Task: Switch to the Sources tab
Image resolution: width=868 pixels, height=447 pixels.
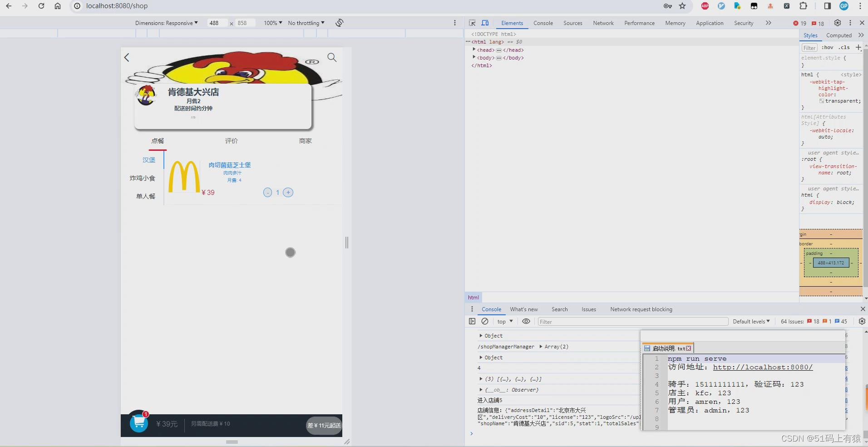Action: click(x=572, y=23)
